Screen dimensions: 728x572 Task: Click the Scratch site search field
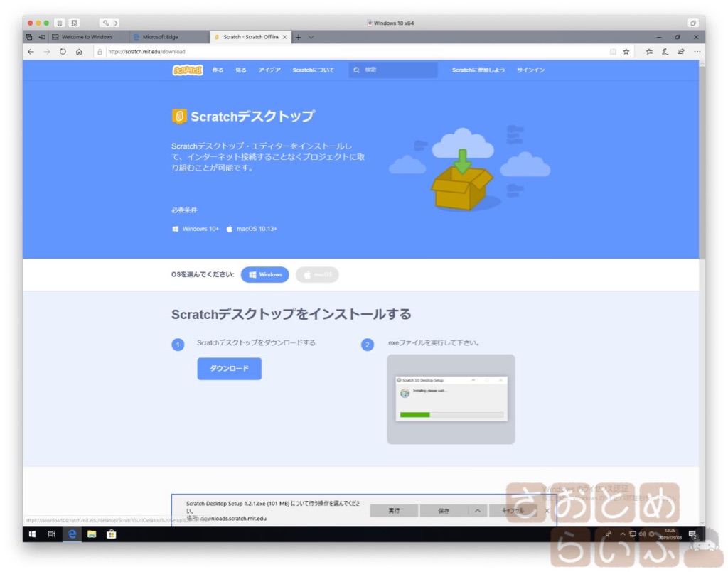(393, 70)
